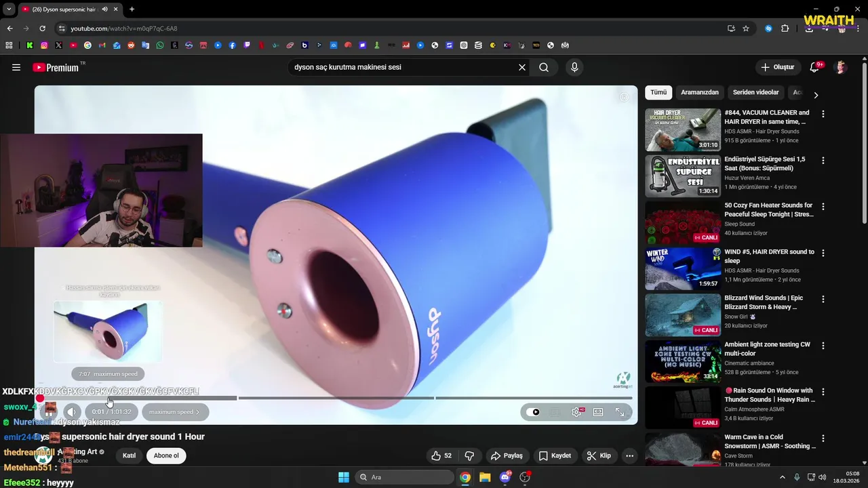
Task: Open the tab search dropdown arrow
Action: [x=9, y=9]
